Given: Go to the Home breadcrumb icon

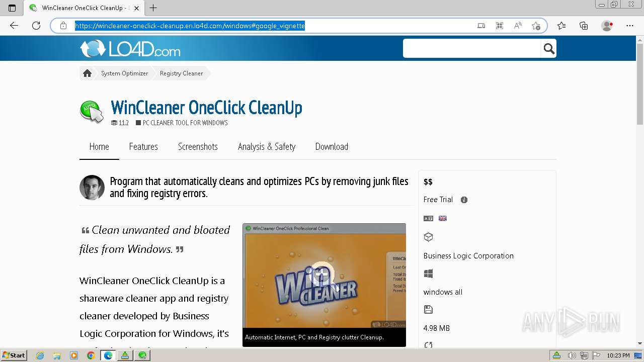Looking at the screenshot, I should click(87, 73).
